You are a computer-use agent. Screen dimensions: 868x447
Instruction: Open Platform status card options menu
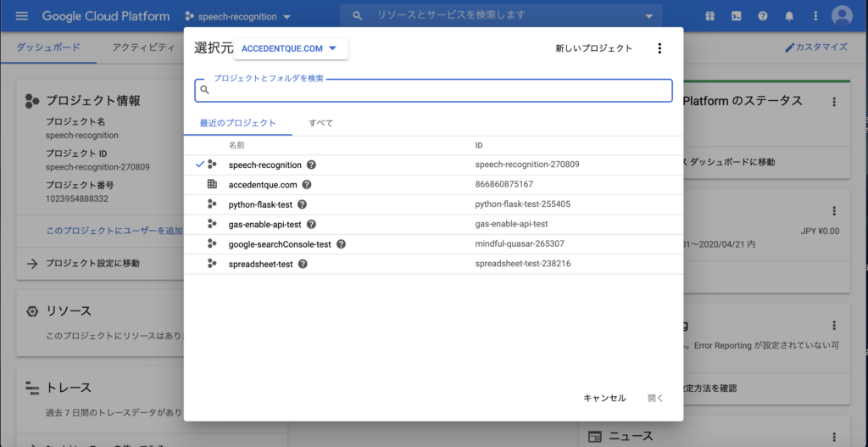pyautogui.click(x=834, y=102)
